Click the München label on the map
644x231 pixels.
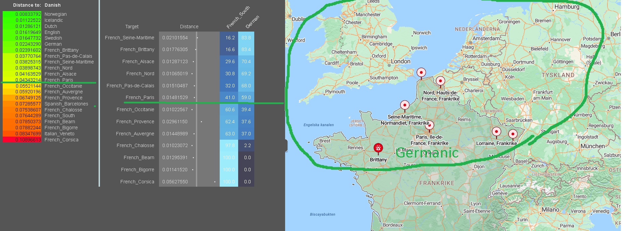(x=593, y=146)
